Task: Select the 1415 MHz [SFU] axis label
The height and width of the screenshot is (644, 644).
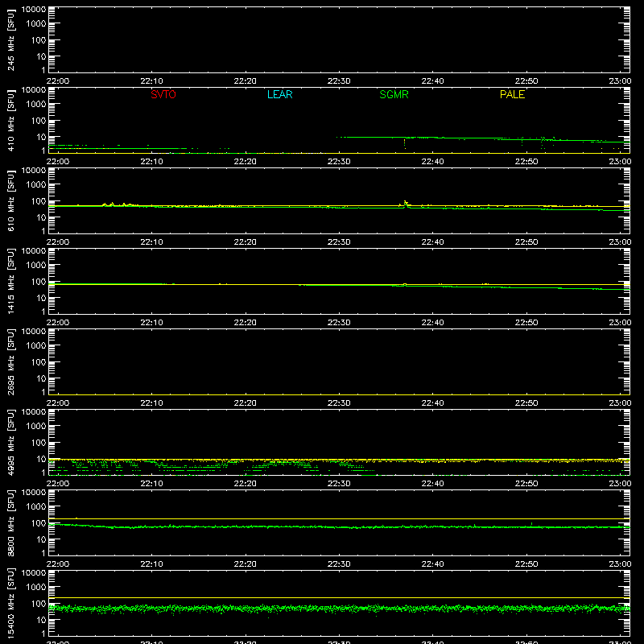Action: click(11, 282)
